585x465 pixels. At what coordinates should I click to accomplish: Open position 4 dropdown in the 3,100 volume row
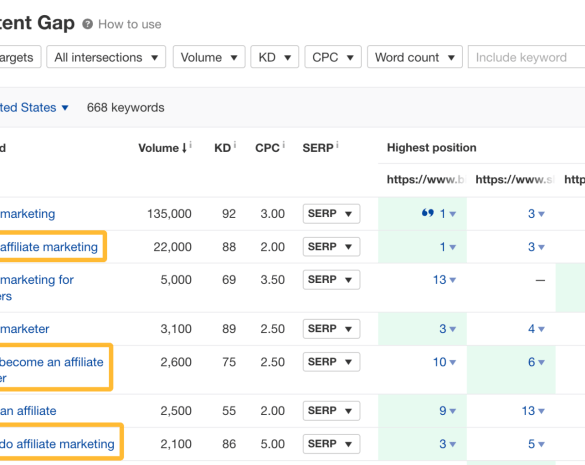click(x=536, y=329)
